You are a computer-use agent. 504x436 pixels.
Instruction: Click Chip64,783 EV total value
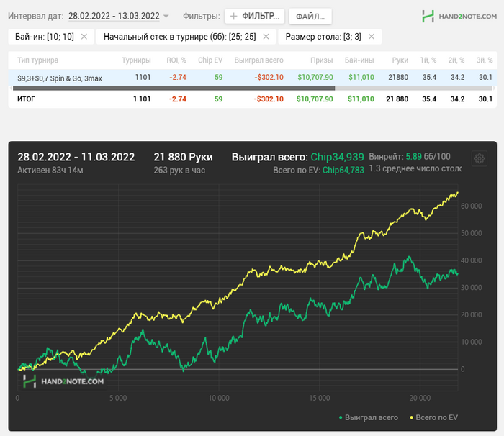tap(343, 170)
